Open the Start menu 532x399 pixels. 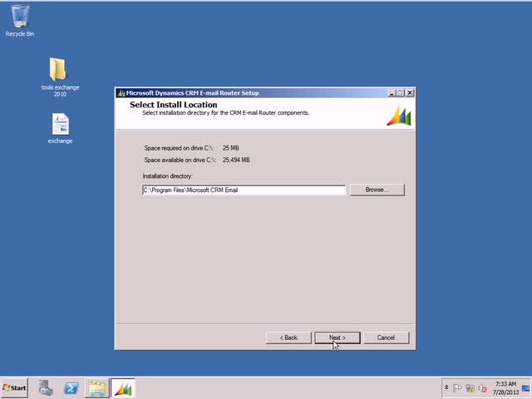pyautogui.click(x=14, y=388)
